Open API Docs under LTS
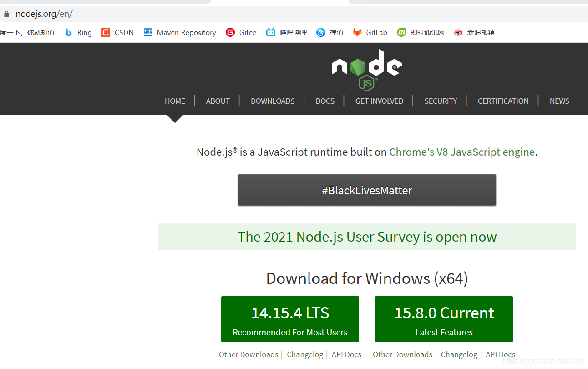This screenshot has width=588, height=369. coord(346,354)
